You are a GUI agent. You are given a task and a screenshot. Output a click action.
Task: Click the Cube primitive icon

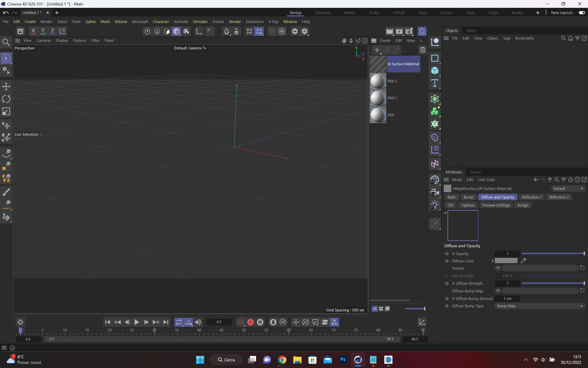pos(435,71)
